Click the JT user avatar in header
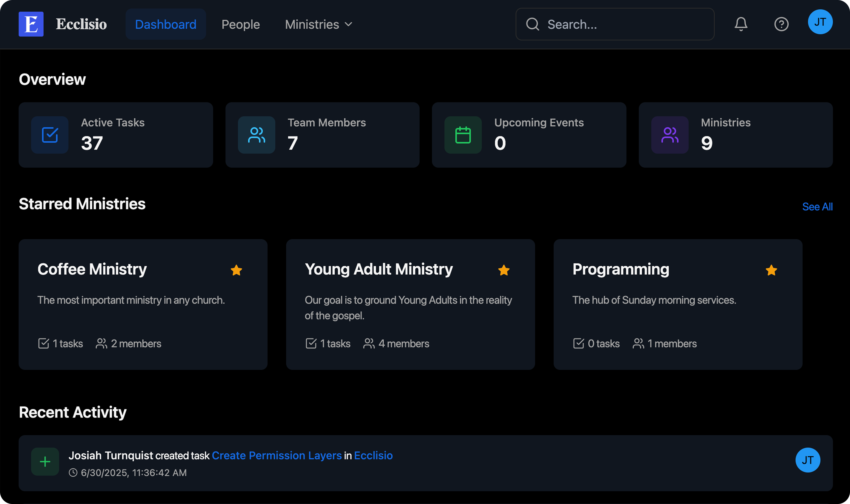Viewport: 850px width, 504px height. [820, 22]
